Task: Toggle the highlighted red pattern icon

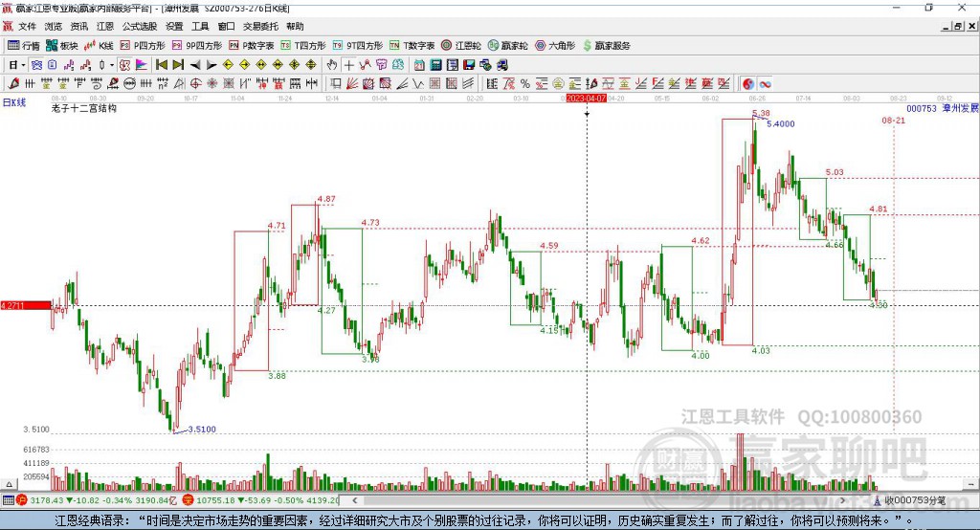Action: (x=124, y=65)
